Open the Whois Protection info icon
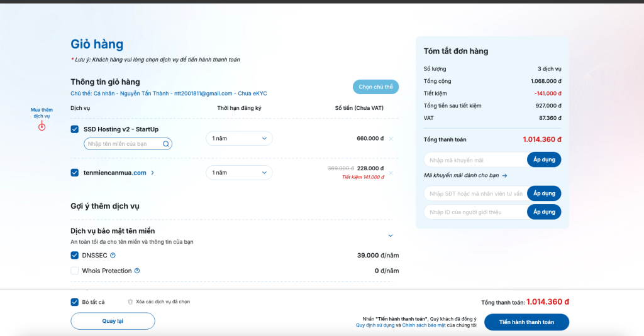The width and height of the screenshot is (644, 336). click(x=137, y=271)
